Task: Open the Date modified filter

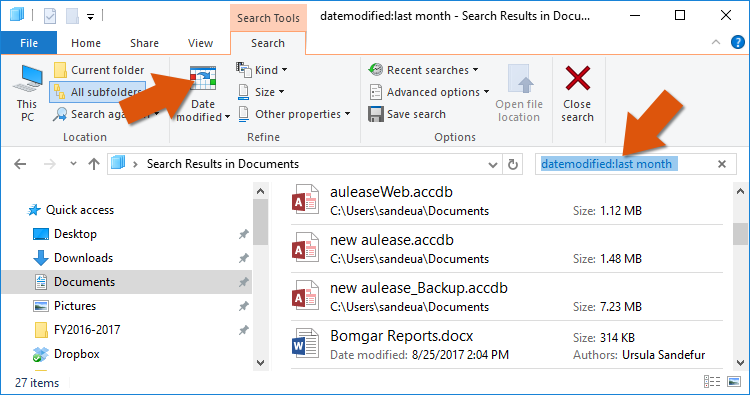Action: [203, 94]
